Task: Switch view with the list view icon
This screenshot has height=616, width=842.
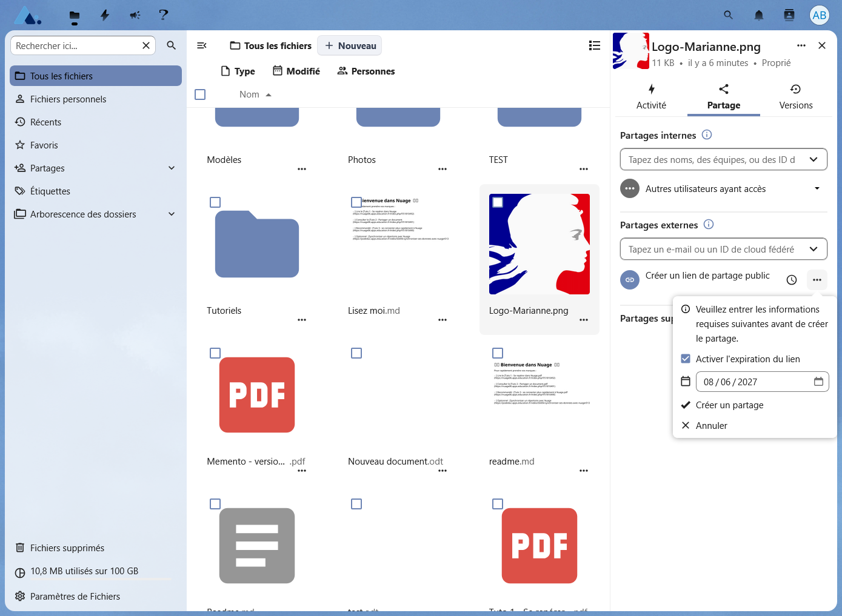Action: click(x=595, y=45)
